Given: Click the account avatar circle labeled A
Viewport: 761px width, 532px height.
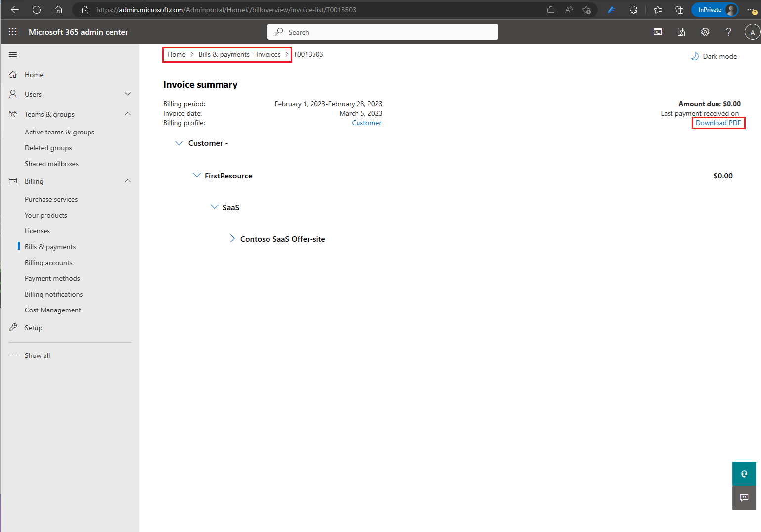Looking at the screenshot, I should (753, 31).
